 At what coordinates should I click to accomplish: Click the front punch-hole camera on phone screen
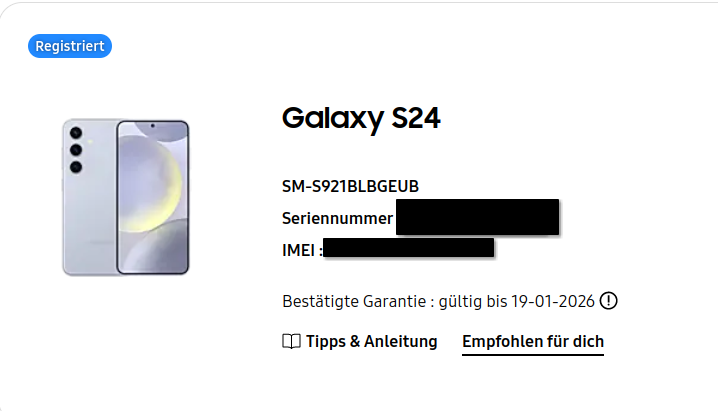pos(152,126)
